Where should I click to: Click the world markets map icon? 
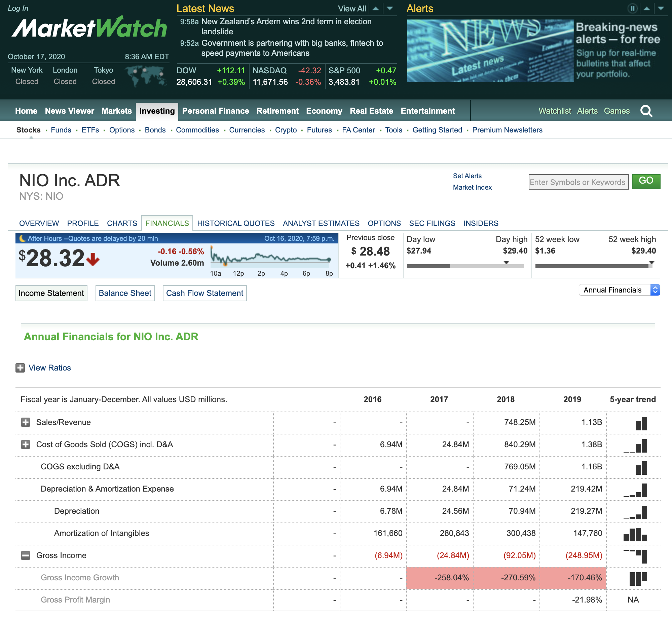point(146,76)
